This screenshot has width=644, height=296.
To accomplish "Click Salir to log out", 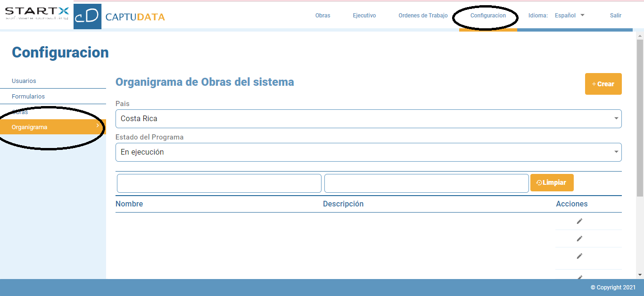I will (x=615, y=15).
